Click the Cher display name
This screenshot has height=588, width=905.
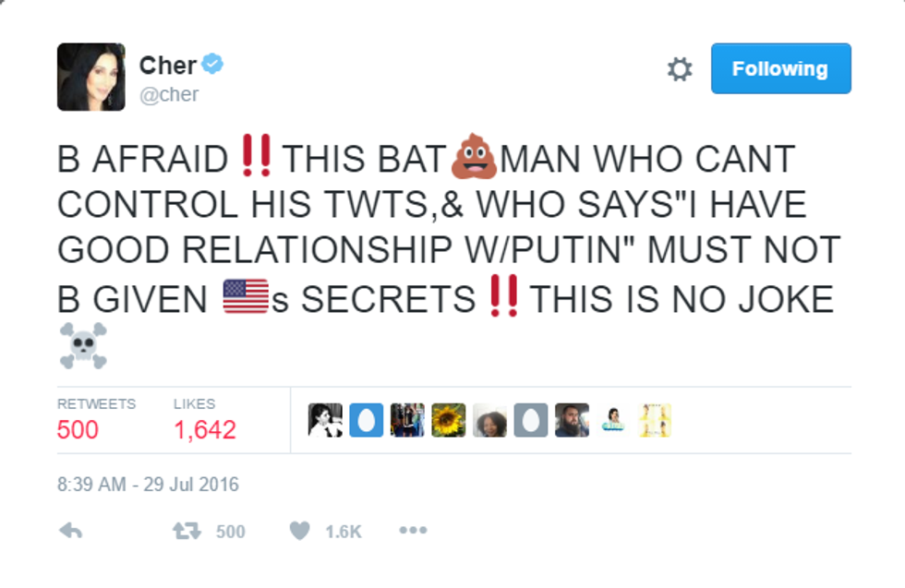[x=167, y=66]
